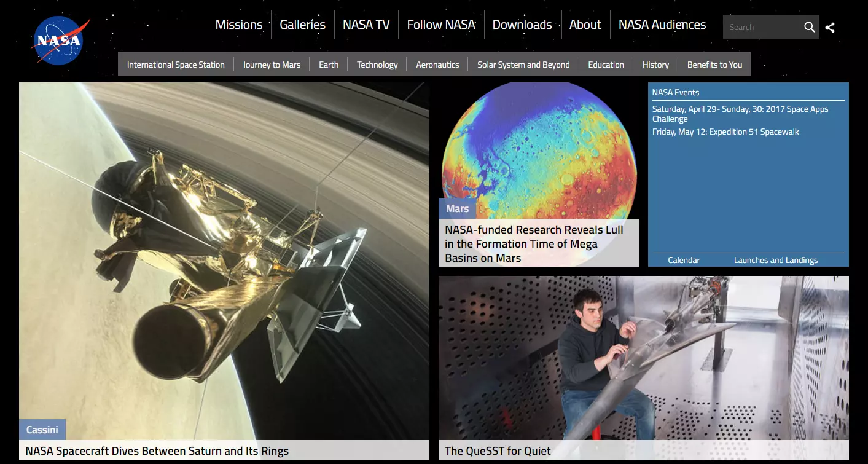Open the Calendar link in events panel
Image resolution: width=868 pixels, height=464 pixels.
684,260
